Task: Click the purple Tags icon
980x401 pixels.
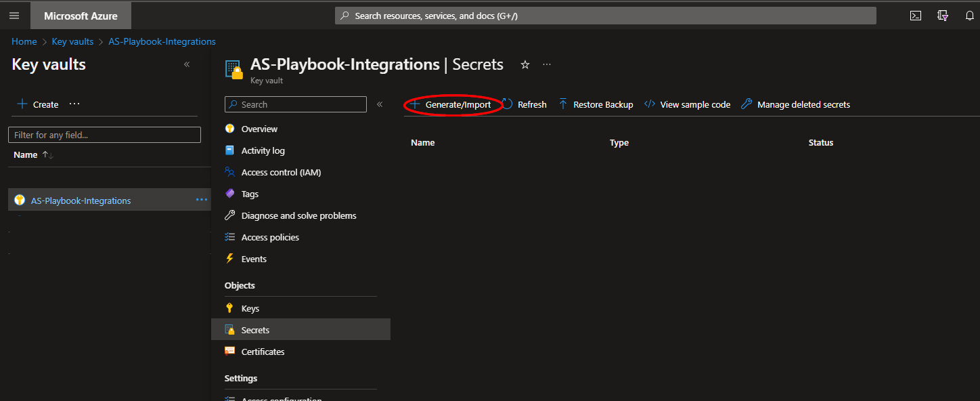Action: (x=230, y=194)
